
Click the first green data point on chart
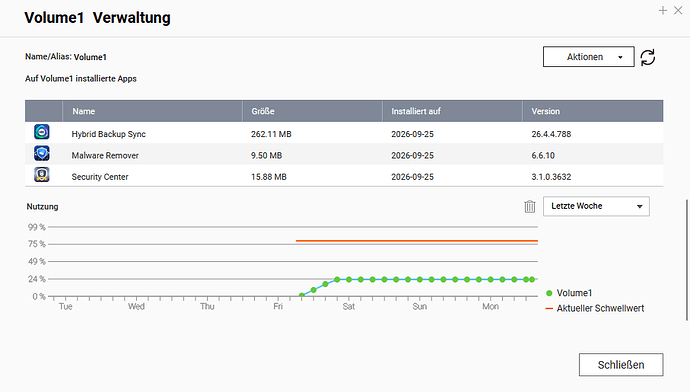pos(302,295)
